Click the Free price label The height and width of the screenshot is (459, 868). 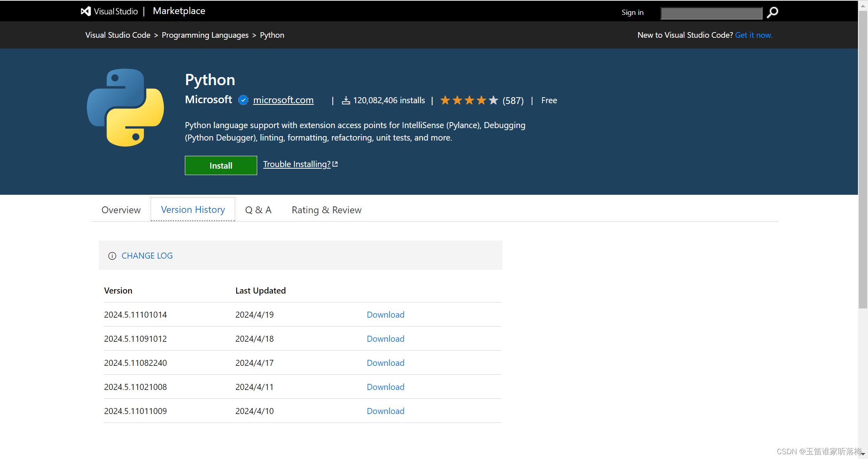[549, 100]
